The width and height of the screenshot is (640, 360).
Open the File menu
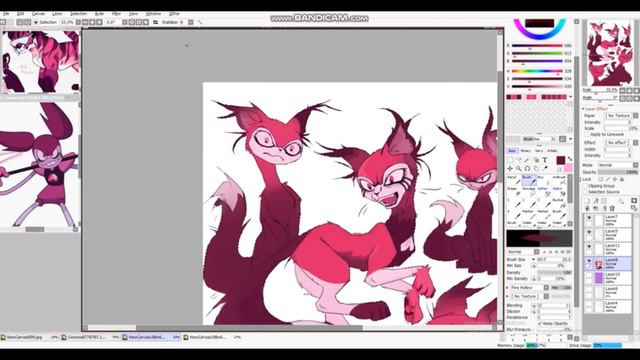pos(6,14)
